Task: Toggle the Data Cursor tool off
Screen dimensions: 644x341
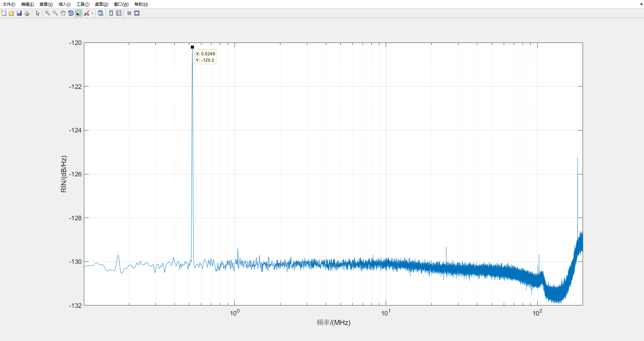Action: point(78,13)
